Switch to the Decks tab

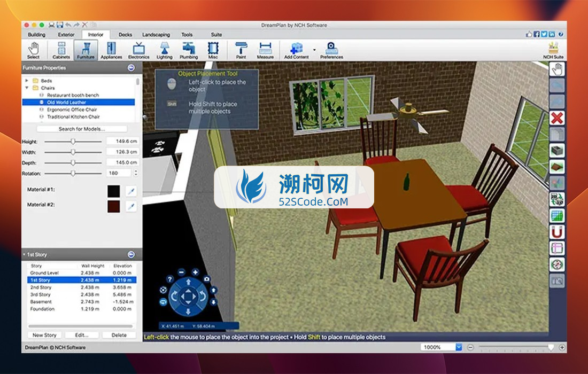click(x=125, y=35)
